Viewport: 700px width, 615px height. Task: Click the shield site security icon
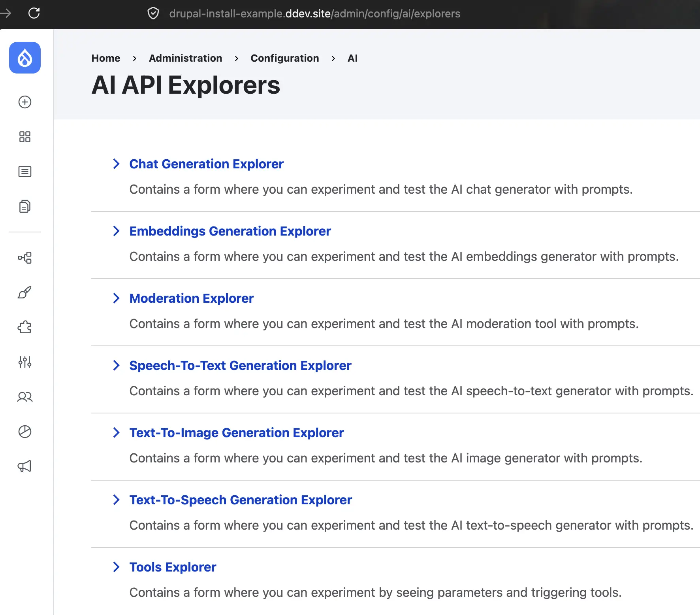click(153, 13)
